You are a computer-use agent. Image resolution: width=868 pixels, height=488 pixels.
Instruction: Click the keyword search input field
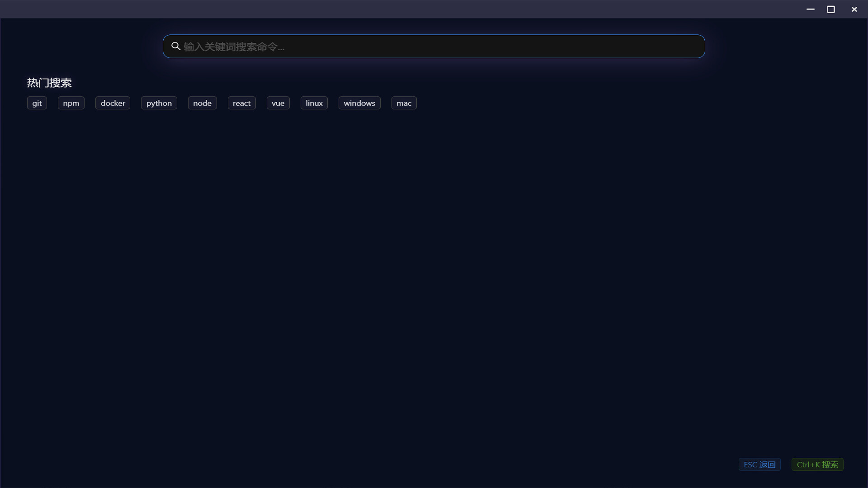click(x=433, y=46)
